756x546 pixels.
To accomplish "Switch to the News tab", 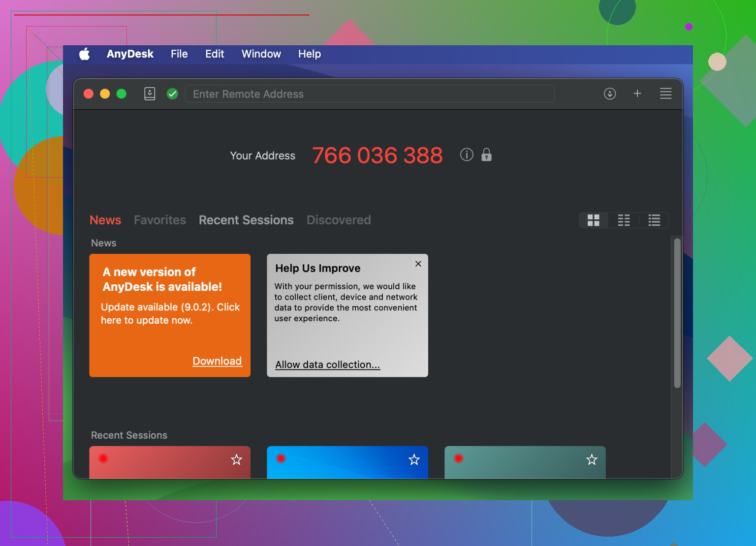I will coord(105,220).
